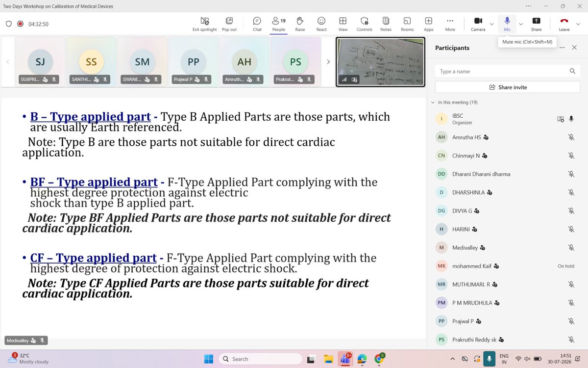The height and width of the screenshot is (368, 588).
Task: Select P M MRUDHULA in participant list
Action: coord(507,303)
